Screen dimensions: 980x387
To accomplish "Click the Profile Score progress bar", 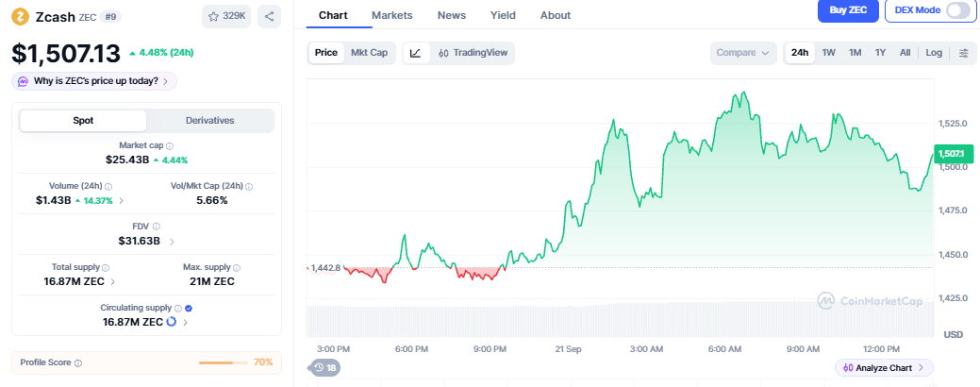I will pyautogui.click(x=224, y=362).
